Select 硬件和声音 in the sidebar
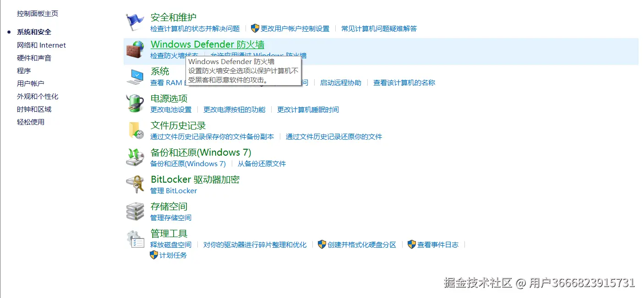This screenshot has width=644, height=298. 34,58
